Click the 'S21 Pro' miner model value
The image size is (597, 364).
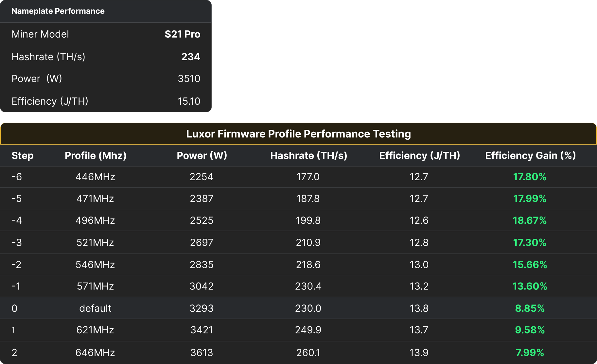pyautogui.click(x=183, y=34)
